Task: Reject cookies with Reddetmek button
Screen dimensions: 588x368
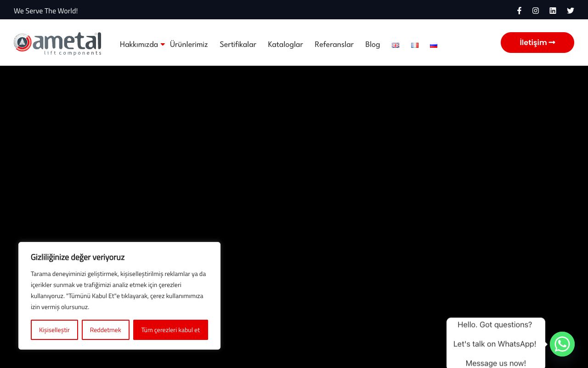Action: pos(106,330)
